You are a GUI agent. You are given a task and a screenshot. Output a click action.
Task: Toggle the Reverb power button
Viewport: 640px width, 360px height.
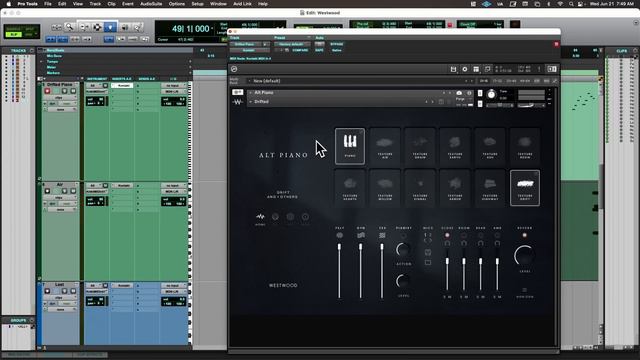pos(524,236)
